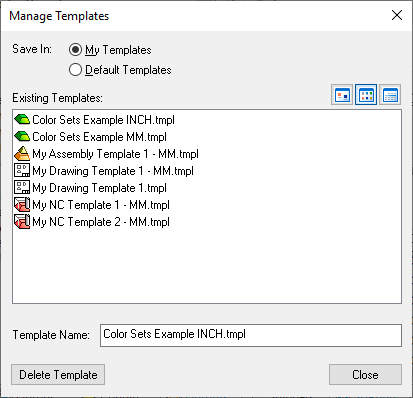Click drawing icon beside My Drawing Template 1.tmpl
The width and height of the screenshot is (413, 398).
(22, 187)
